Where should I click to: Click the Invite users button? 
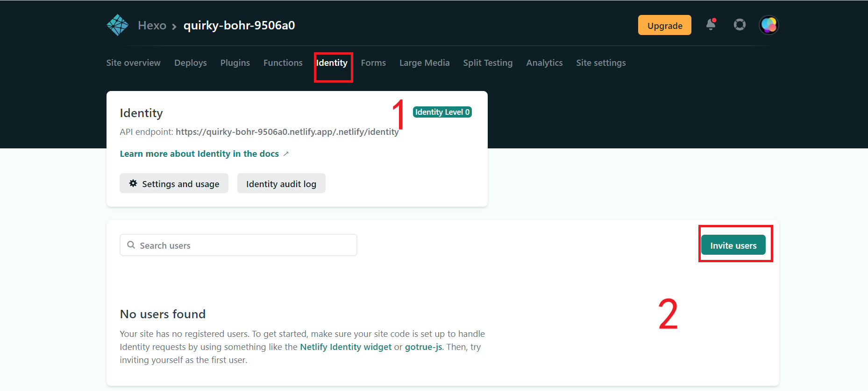coord(733,245)
